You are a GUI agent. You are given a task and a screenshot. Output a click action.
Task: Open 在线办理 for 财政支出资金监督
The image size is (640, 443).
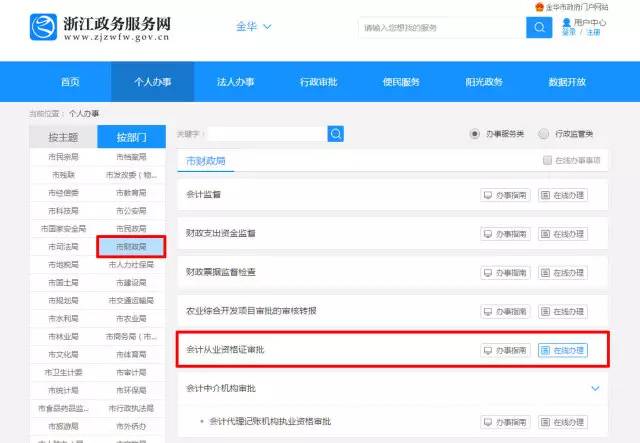coord(563,234)
